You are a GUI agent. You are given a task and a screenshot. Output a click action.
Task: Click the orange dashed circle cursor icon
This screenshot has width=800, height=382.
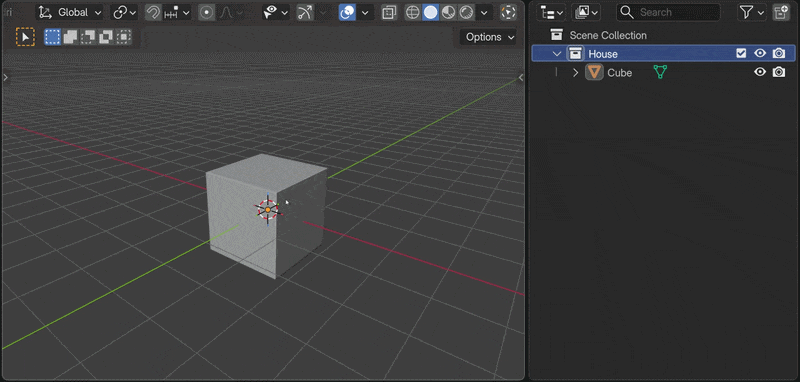click(508, 12)
